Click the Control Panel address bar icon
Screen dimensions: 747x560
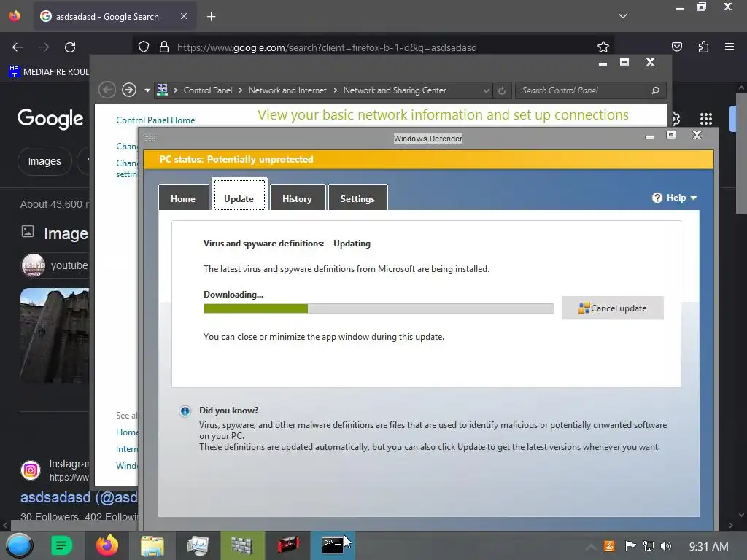point(163,90)
